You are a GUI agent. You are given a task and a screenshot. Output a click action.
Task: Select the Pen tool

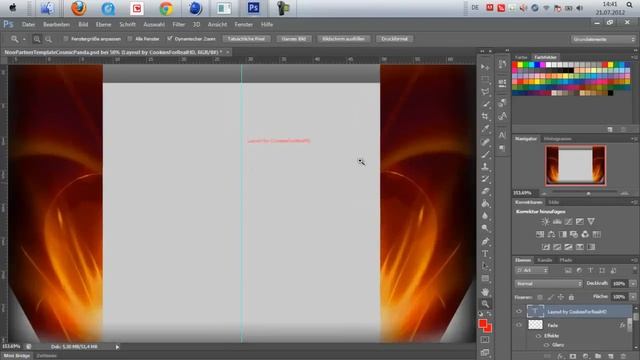click(485, 242)
